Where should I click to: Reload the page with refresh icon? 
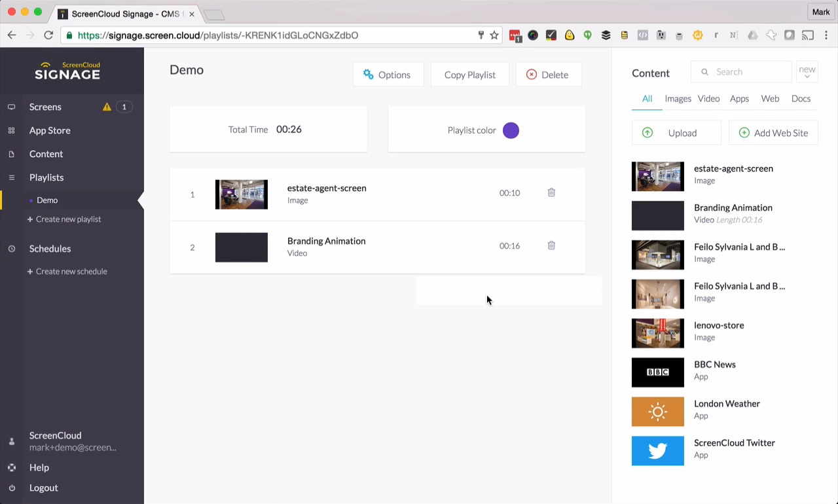tap(48, 35)
